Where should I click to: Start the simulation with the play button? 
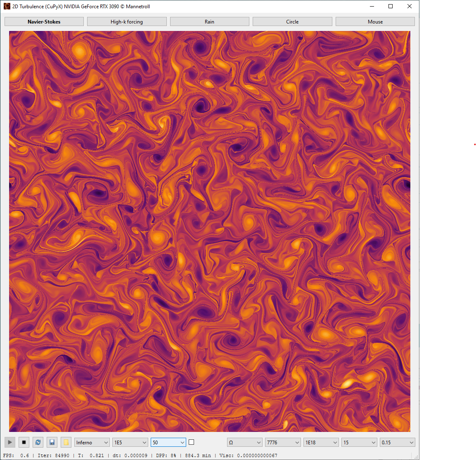click(10, 442)
